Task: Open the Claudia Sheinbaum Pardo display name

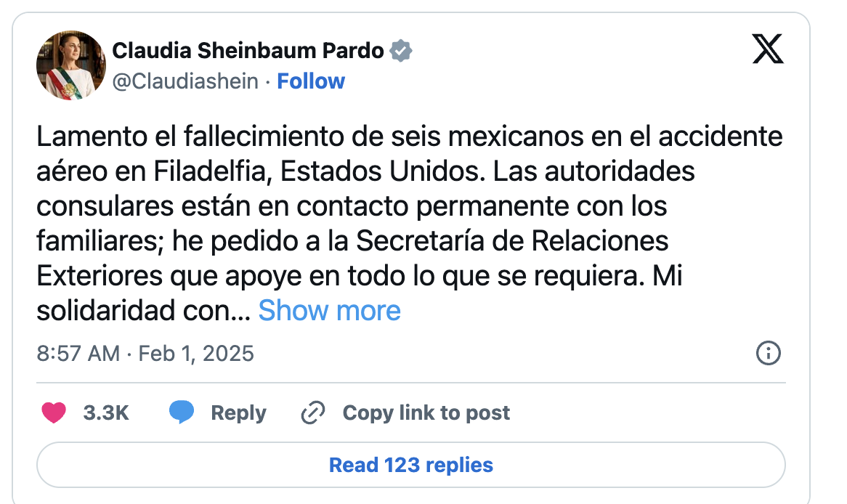Action: click(248, 51)
